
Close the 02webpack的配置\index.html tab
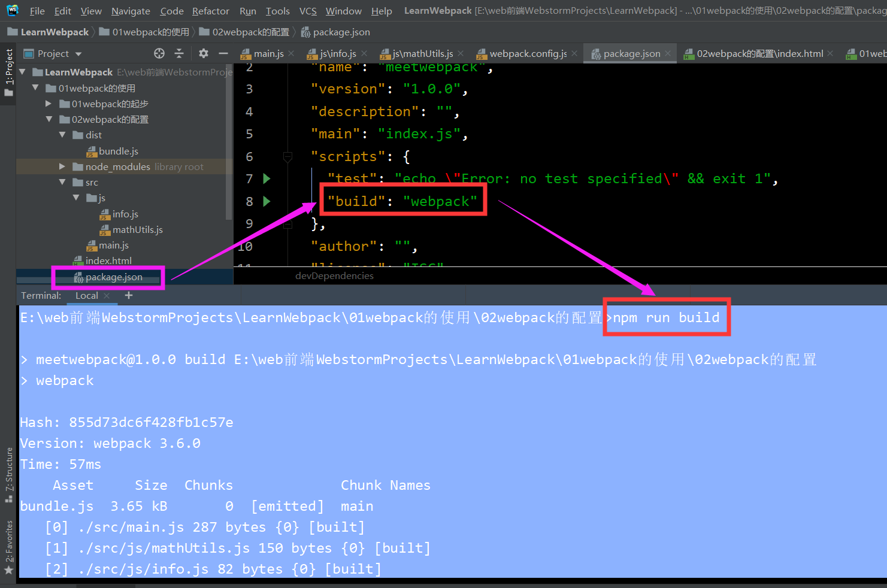tap(830, 53)
